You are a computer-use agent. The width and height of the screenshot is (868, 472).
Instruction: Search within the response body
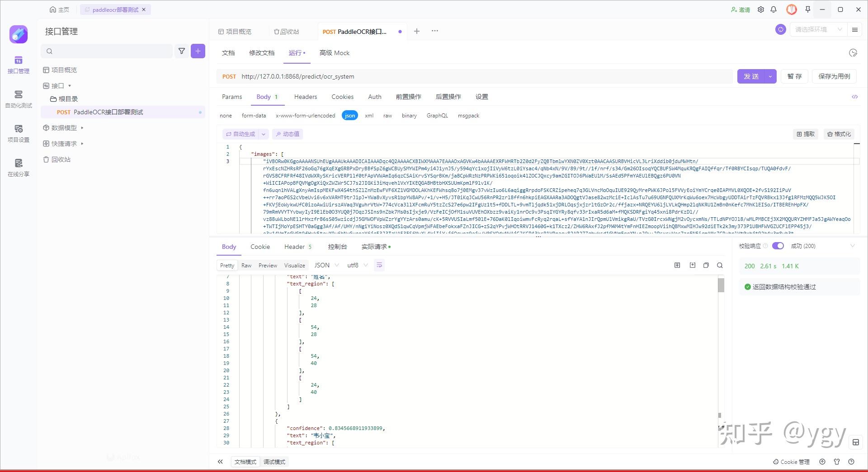pos(720,265)
